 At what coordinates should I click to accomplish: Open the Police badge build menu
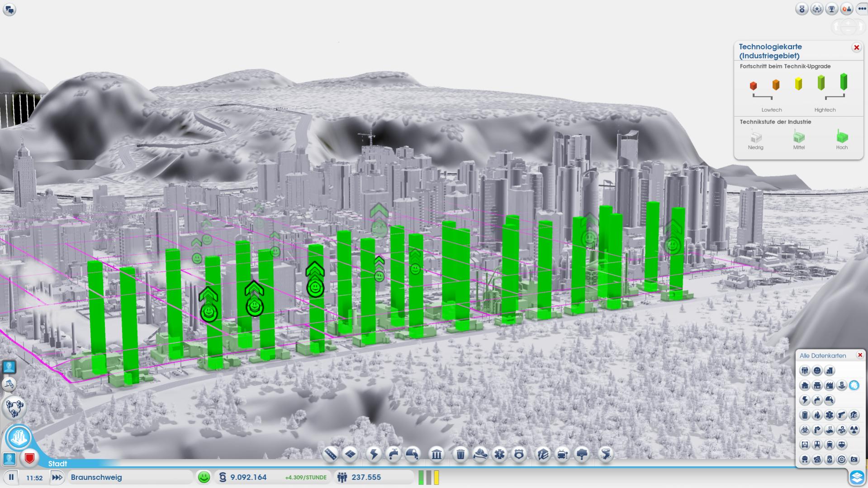click(519, 454)
